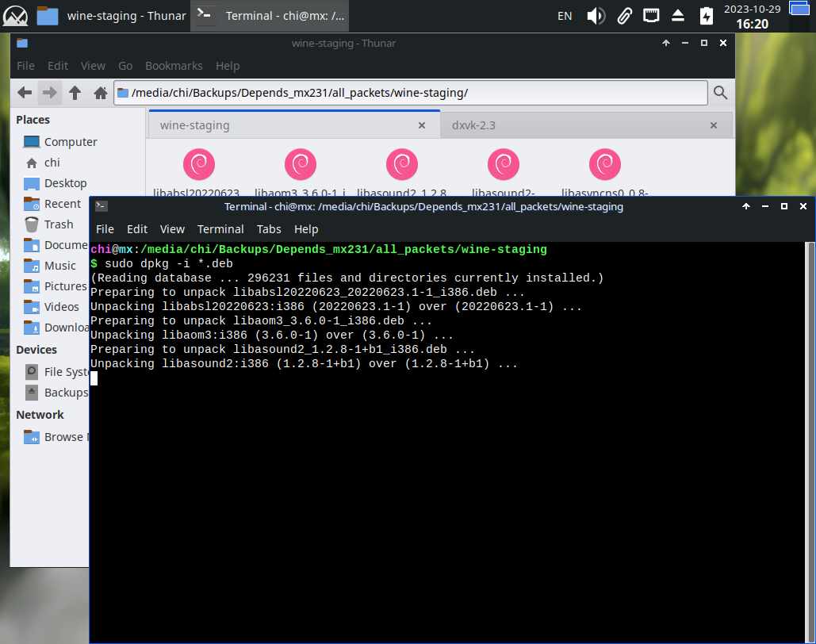This screenshot has height=644, width=816.
Task: Open the Terminal menu in terminal window
Action: pyautogui.click(x=220, y=229)
